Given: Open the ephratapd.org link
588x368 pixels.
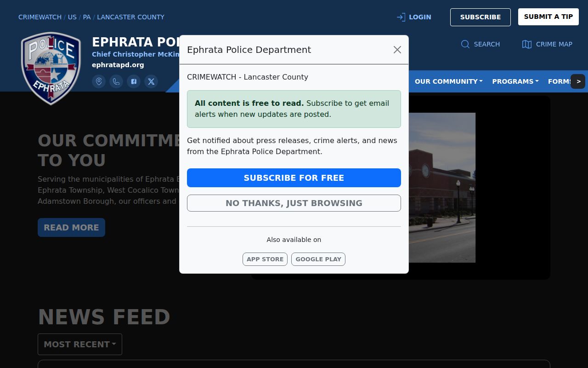Looking at the screenshot, I should (118, 65).
